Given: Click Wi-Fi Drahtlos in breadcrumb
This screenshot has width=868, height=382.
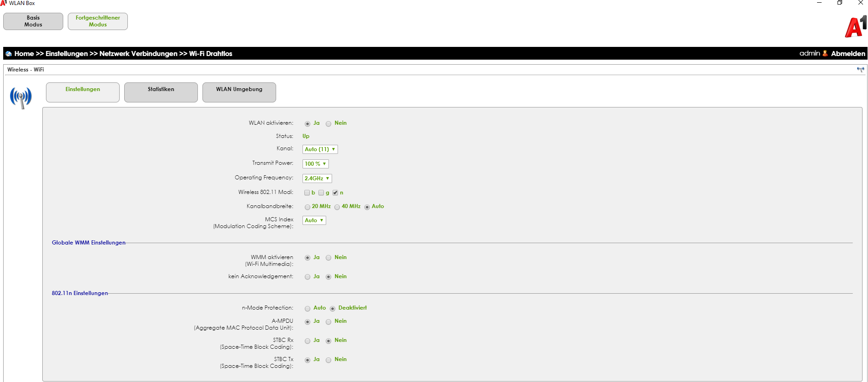Looking at the screenshot, I should point(211,54).
